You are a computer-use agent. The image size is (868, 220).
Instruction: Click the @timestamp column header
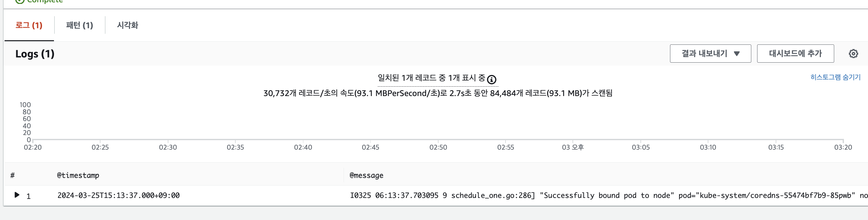(x=78, y=175)
